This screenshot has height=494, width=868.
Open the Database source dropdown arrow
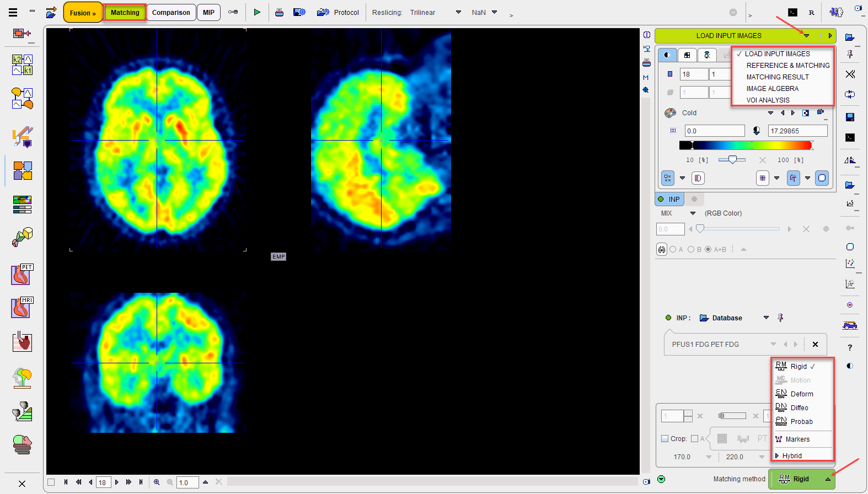(x=766, y=318)
